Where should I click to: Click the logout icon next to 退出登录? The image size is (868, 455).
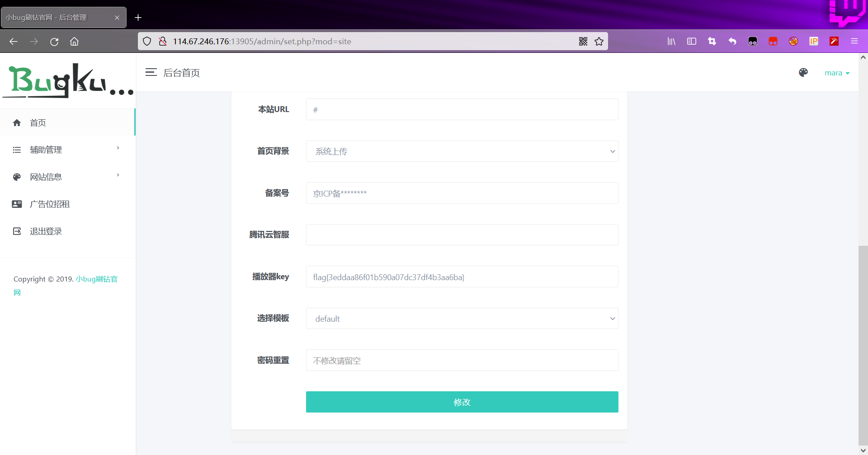pos(17,231)
